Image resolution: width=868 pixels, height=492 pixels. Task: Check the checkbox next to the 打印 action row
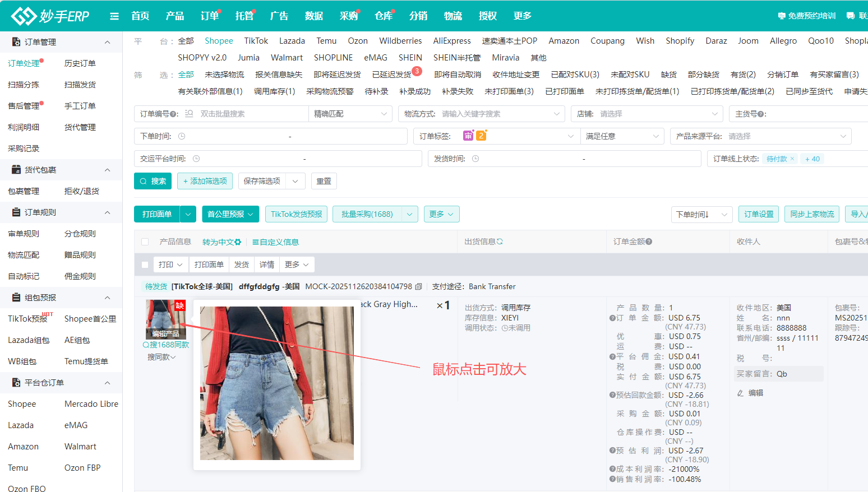pos(145,264)
